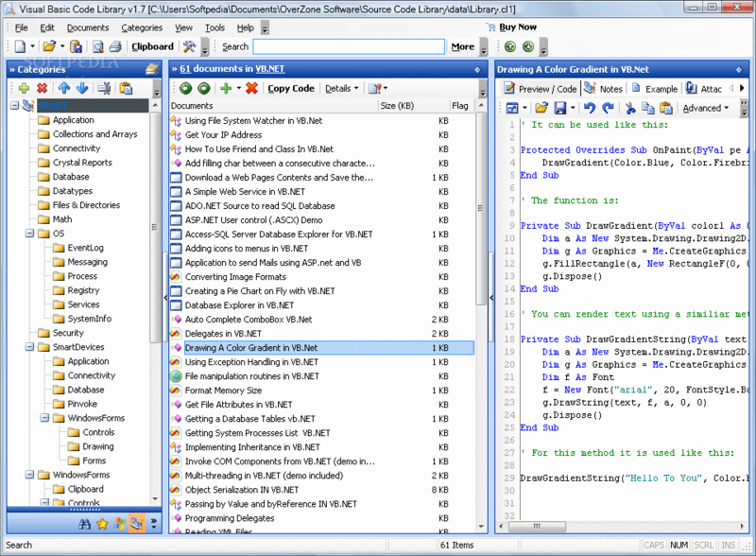Click the green forward arrow in main toolbar
This screenshot has height=556, width=756.
coord(528,47)
